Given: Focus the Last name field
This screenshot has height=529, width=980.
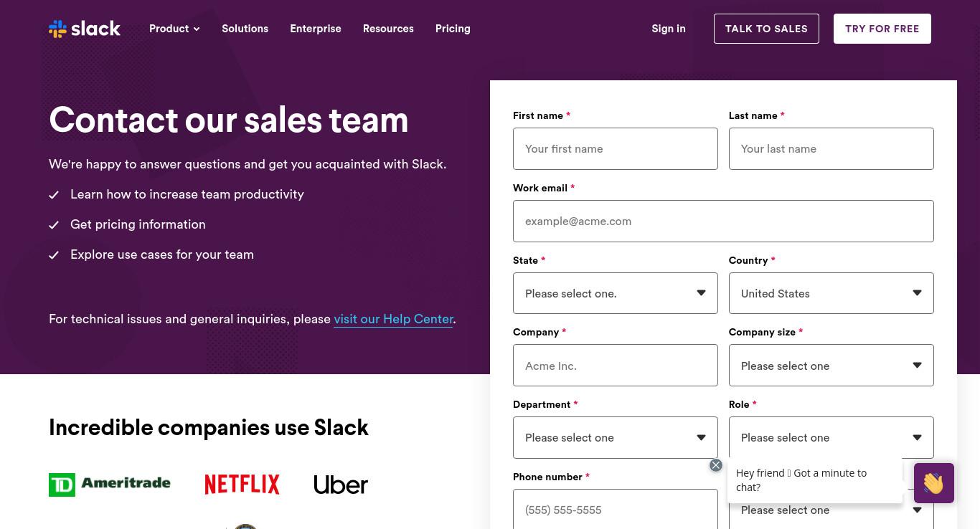Looking at the screenshot, I should 831,149.
